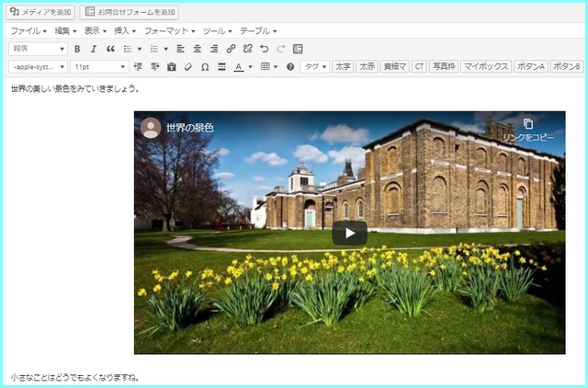The width and height of the screenshot is (588, 388).
Task: Open the 11pt font size dropdown
Action: (99, 67)
